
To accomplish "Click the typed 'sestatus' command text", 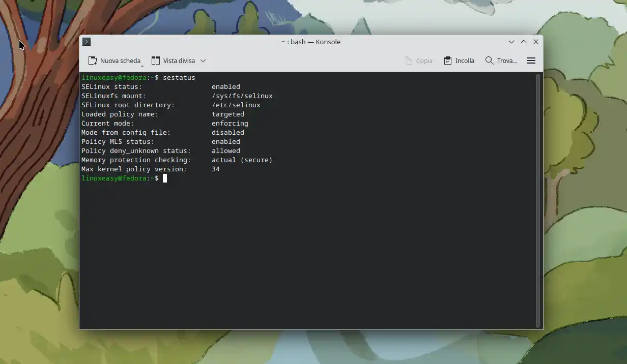I will tap(179, 77).
